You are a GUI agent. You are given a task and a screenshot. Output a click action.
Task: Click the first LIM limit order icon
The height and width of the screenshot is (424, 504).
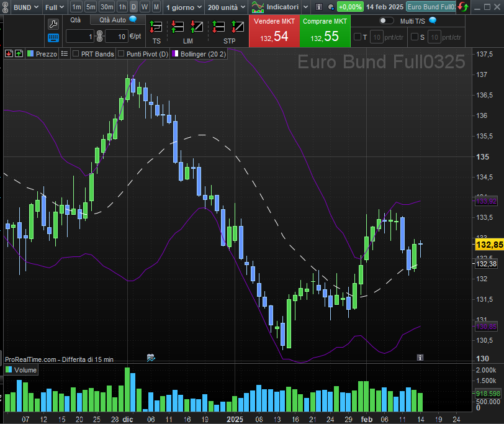coord(178,27)
